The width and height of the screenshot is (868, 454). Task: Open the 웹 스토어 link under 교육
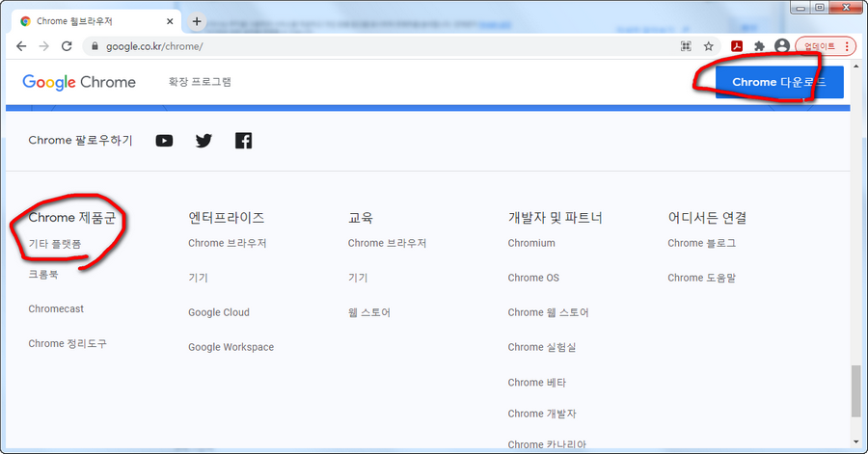[x=369, y=312]
